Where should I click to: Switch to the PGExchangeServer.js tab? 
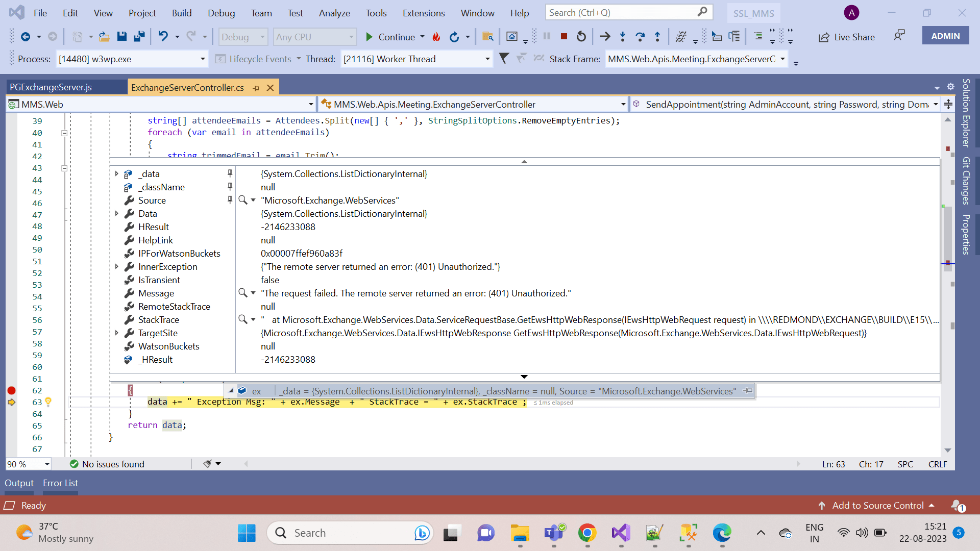(51, 87)
